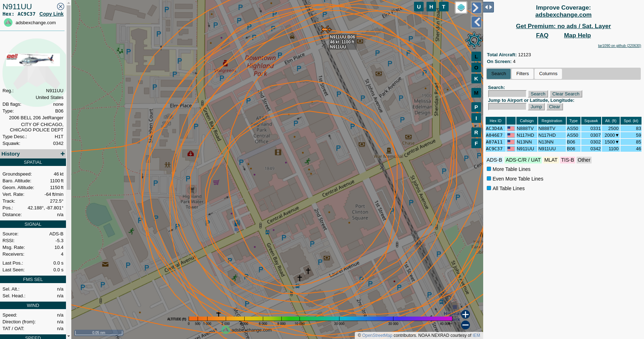
Task: Zoom in with the plus button
Action: [465, 314]
